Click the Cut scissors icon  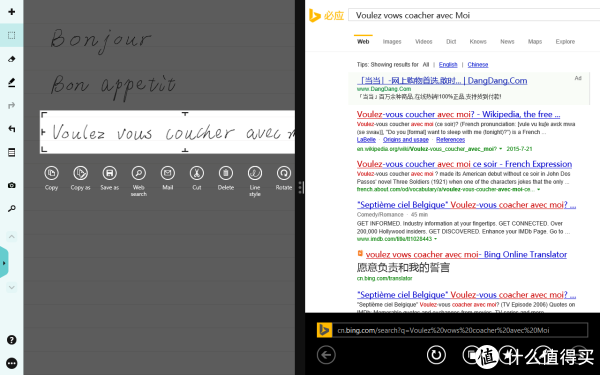pos(197,173)
